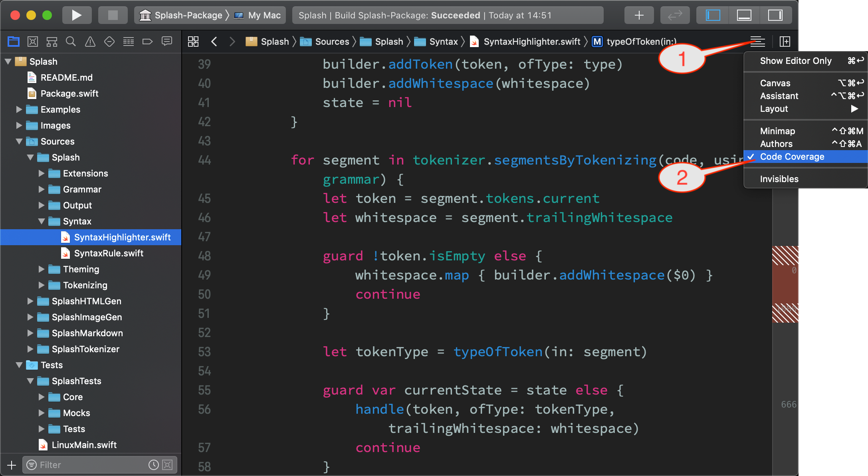The width and height of the screenshot is (868, 476).
Task: Open the Issue navigator
Action: pyautogui.click(x=90, y=42)
